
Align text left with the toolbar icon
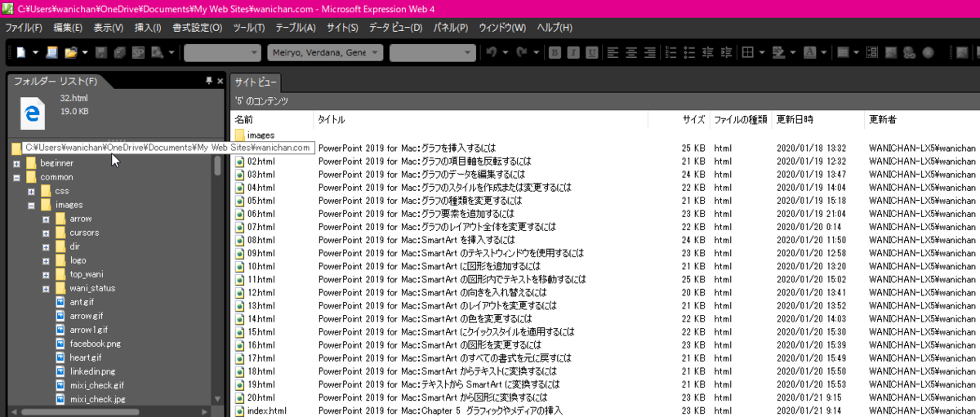612,52
